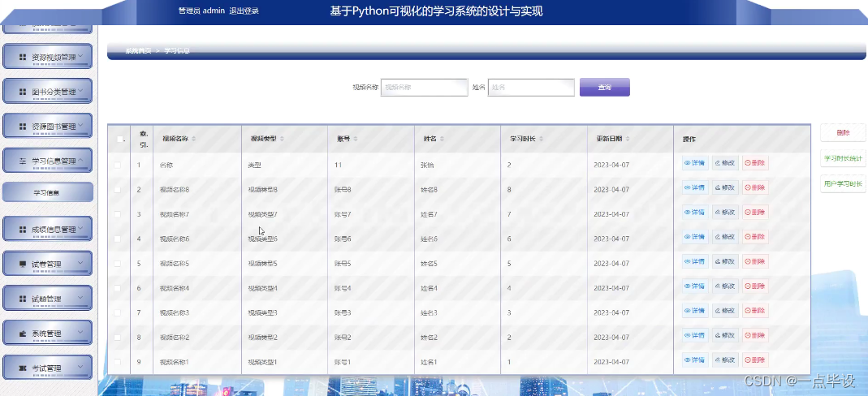View 详情 for the 视频名称4 row
This screenshot has height=396, width=868.
(695, 286)
